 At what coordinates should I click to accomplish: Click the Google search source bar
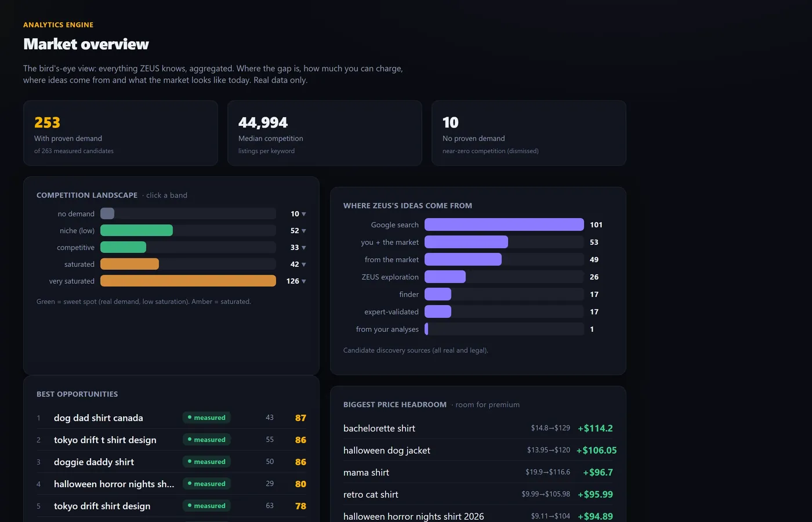click(504, 224)
